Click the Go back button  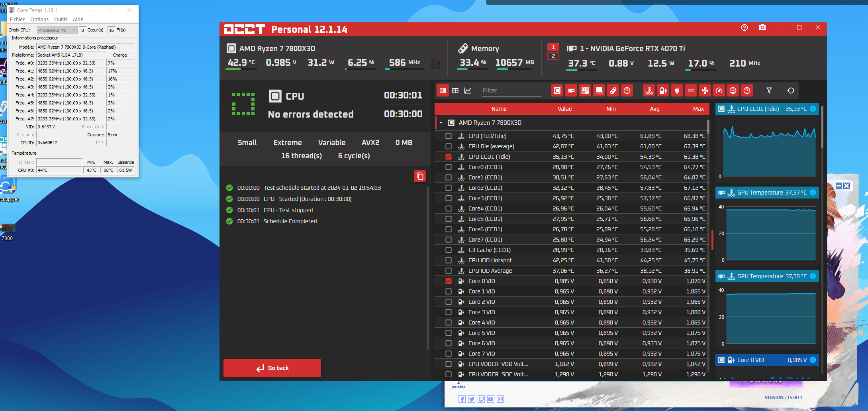coord(272,368)
